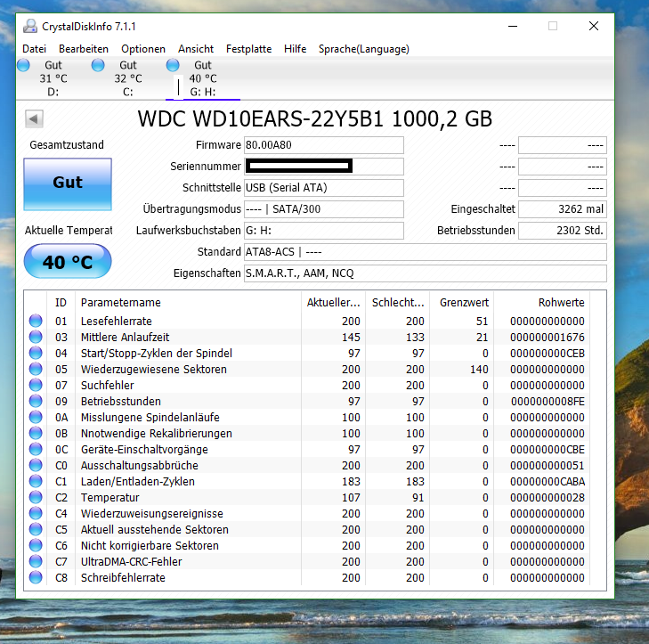
Task: Click raw value 000000000CEB
Action: pyautogui.click(x=548, y=354)
